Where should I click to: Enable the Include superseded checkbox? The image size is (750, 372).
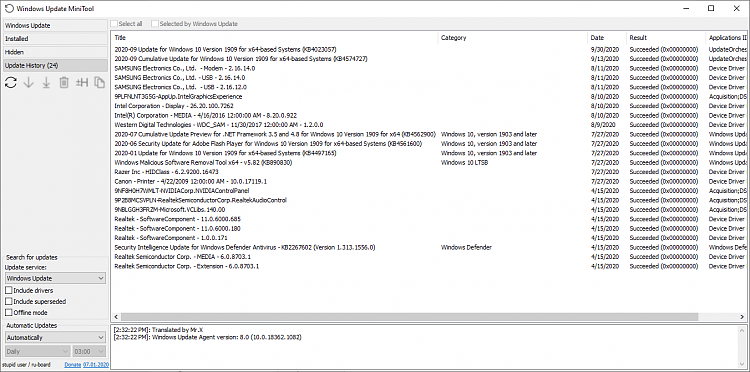click(9, 302)
